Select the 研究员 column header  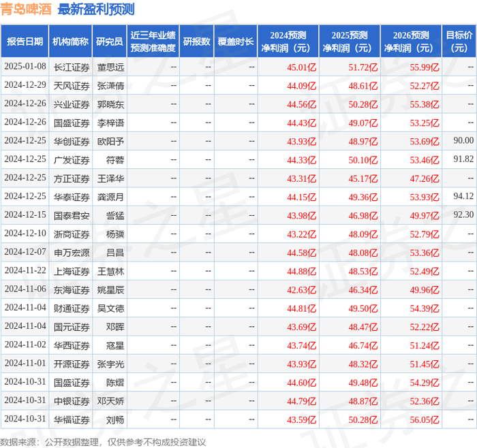click(x=110, y=42)
